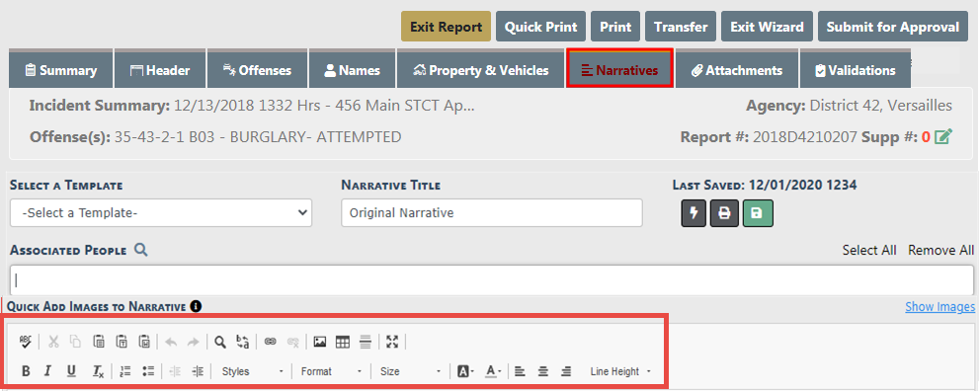Switch to the Attachments tab
The width and height of the screenshot is (980, 391).
737,70
